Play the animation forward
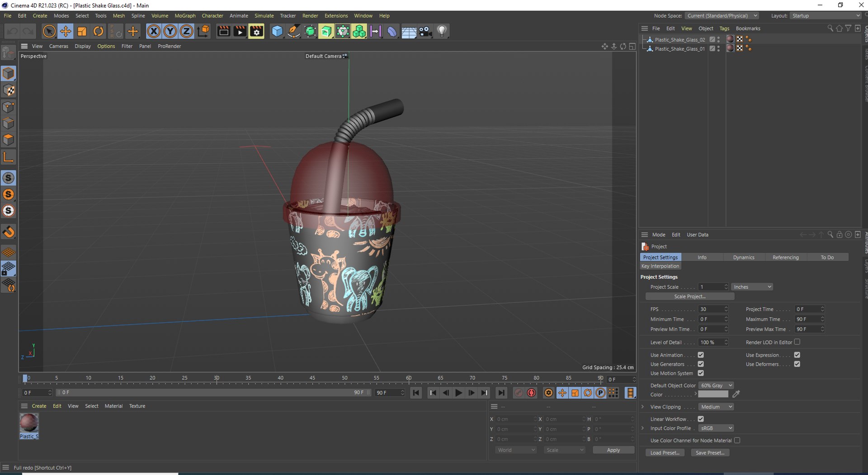868x475 pixels. (x=458, y=393)
